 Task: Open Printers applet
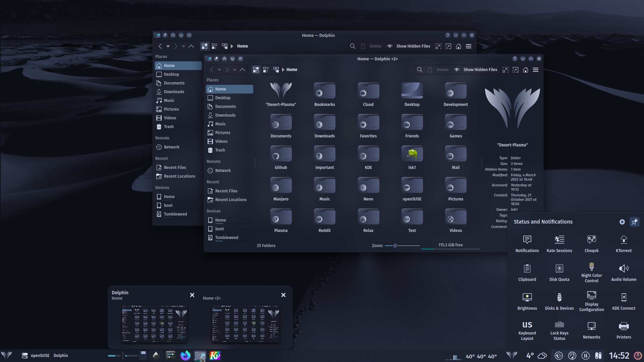coord(624,330)
